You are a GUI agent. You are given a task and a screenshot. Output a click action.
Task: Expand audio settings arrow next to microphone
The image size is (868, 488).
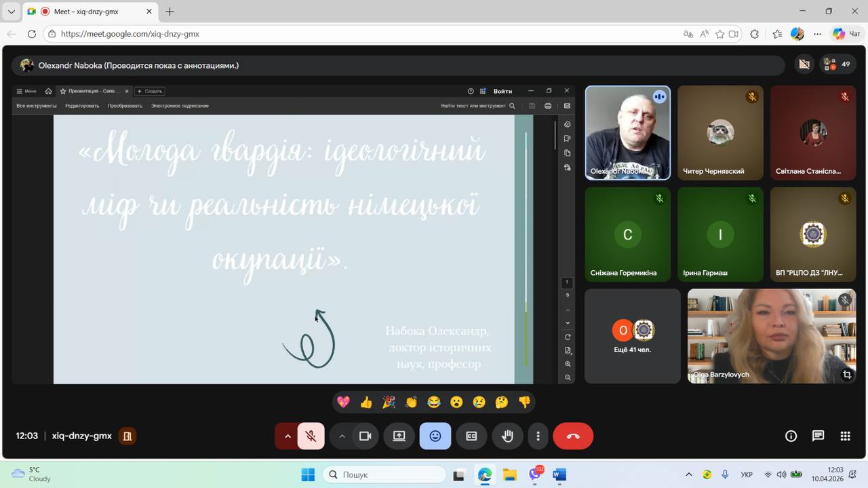288,436
